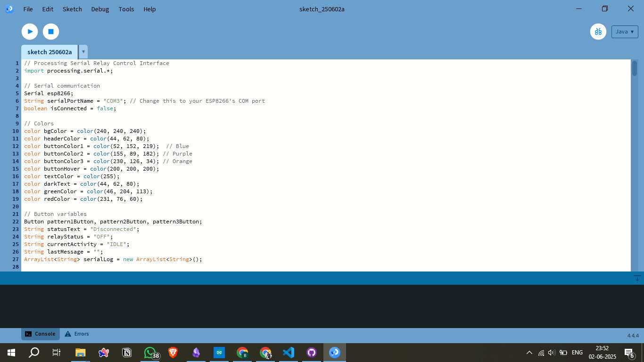Open the Windows Start menu
644x362 pixels.
tap(11, 353)
